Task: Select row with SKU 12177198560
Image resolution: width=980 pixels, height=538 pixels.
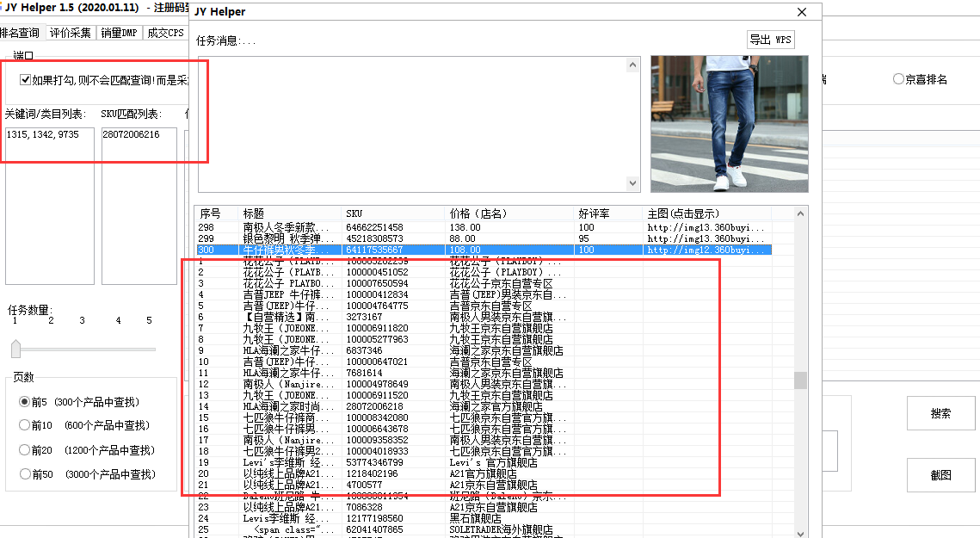Action: pos(484,518)
